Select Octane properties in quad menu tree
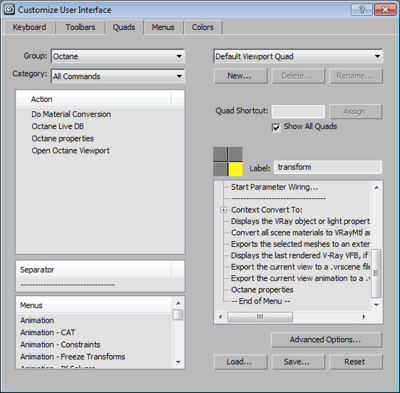Viewport: 400px width, 393px height. 262,290
